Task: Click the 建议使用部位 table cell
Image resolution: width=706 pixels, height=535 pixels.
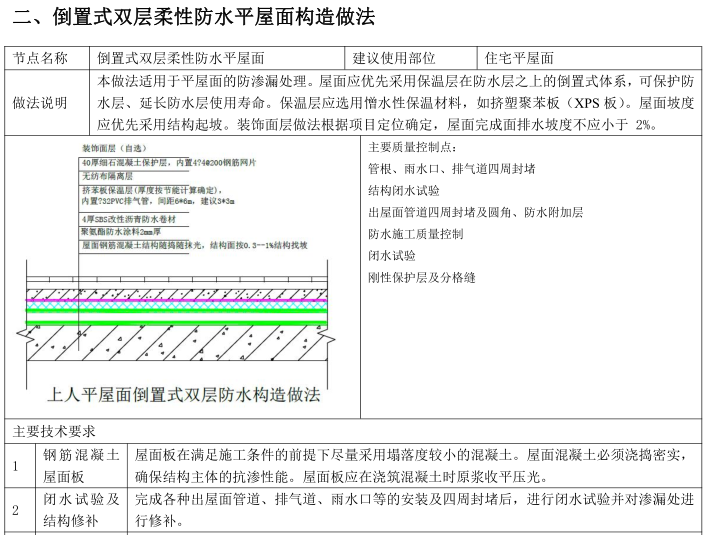Action: click(394, 58)
